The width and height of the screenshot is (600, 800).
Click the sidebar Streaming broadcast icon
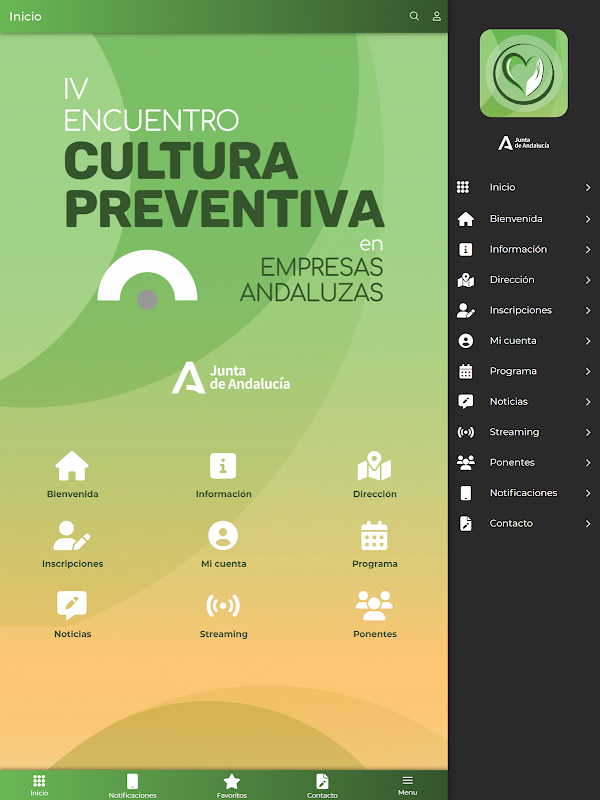(x=465, y=432)
